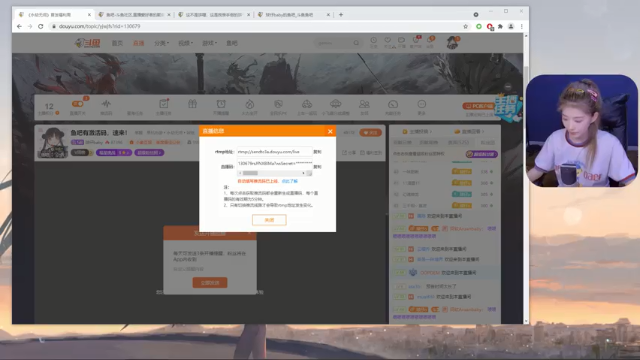
Task: Open the Chrome three-dot menu
Action: pyautogui.click(x=521, y=26)
